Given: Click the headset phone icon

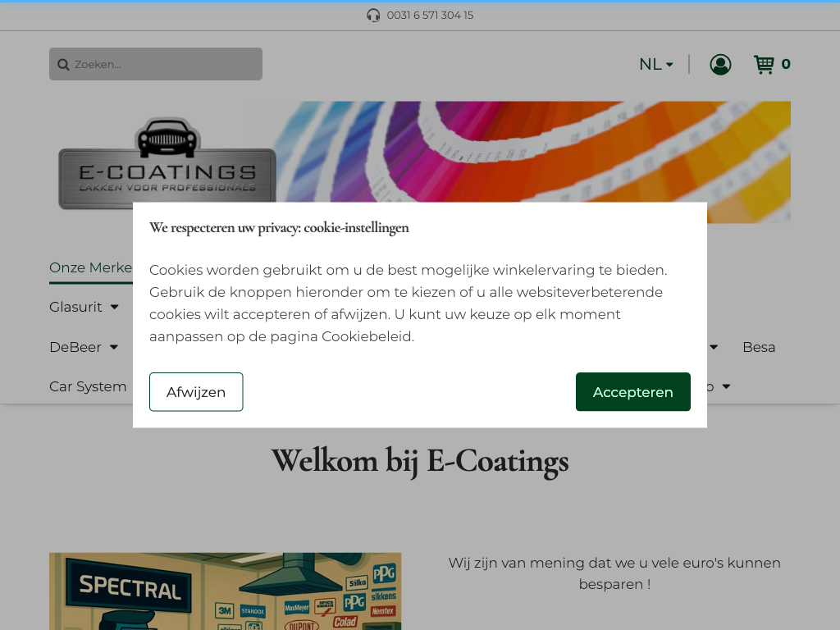Looking at the screenshot, I should 373,16.
